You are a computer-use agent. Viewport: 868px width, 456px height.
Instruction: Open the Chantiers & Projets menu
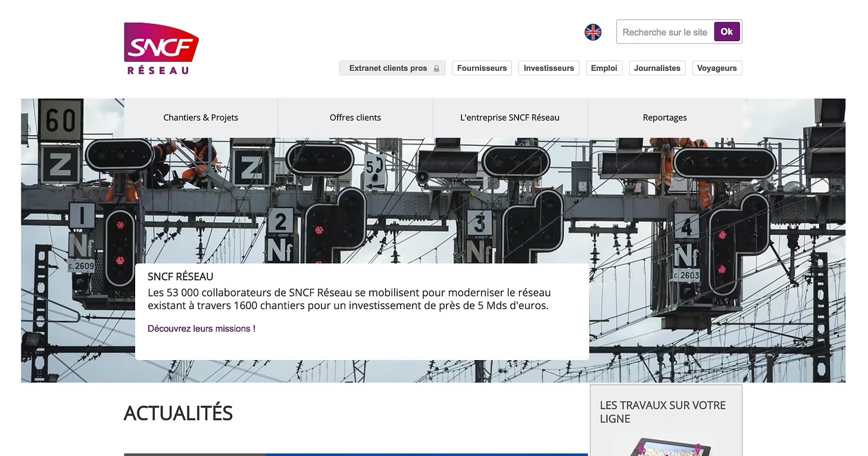point(201,118)
